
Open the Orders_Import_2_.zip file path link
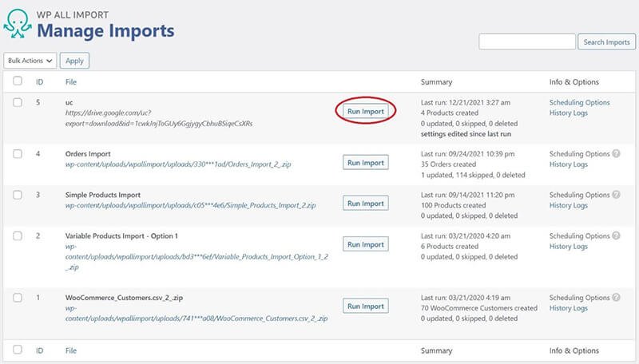click(x=178, y=164)
